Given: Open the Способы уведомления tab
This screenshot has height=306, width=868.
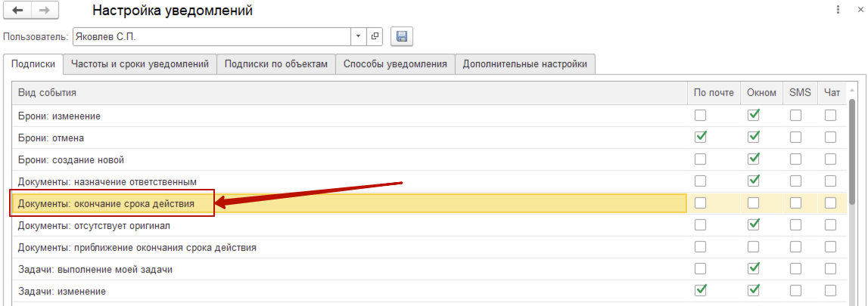Looking at the screenshot, I should click(395, 64).
